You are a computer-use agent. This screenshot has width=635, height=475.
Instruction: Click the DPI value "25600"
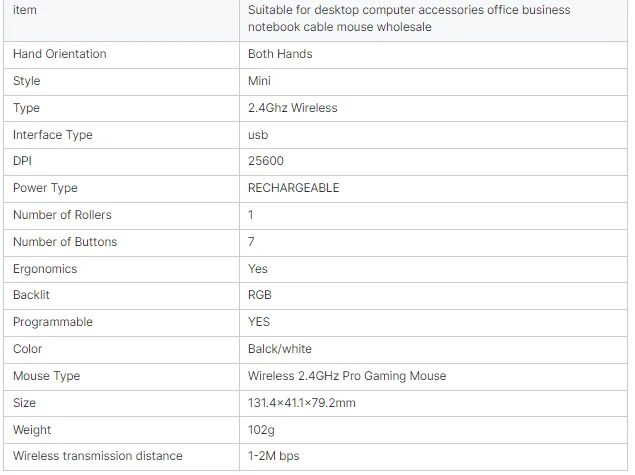click(x=264, y=161)
